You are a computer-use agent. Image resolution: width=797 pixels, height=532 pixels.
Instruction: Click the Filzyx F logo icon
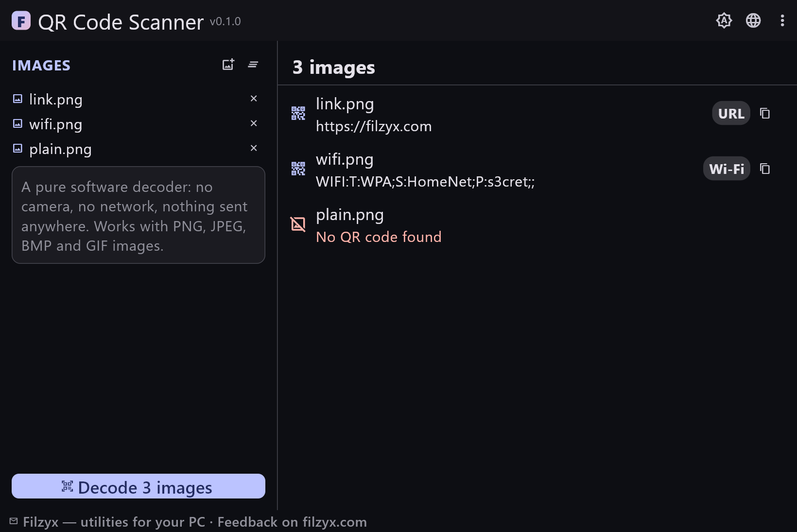pos(21,21)
